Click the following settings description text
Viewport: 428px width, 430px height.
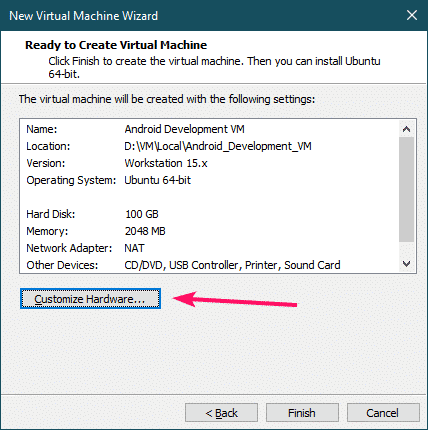tap(167, 99)
